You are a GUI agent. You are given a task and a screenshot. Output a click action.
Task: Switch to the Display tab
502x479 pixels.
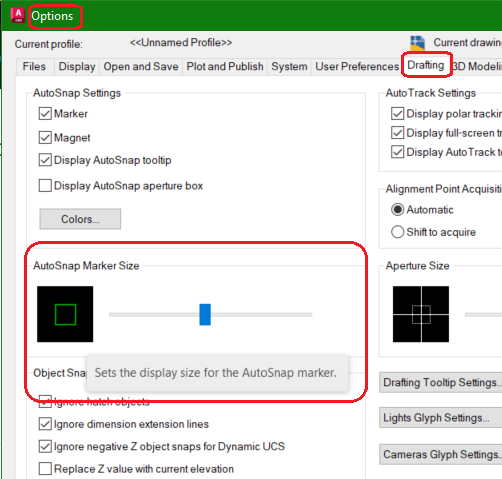(x=77, y=66)
